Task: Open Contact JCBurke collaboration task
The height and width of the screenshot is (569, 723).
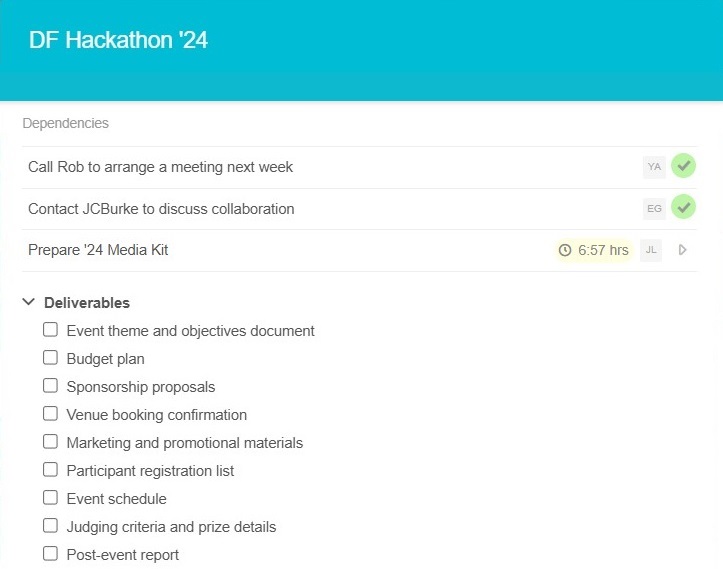Action: (161, 209)
